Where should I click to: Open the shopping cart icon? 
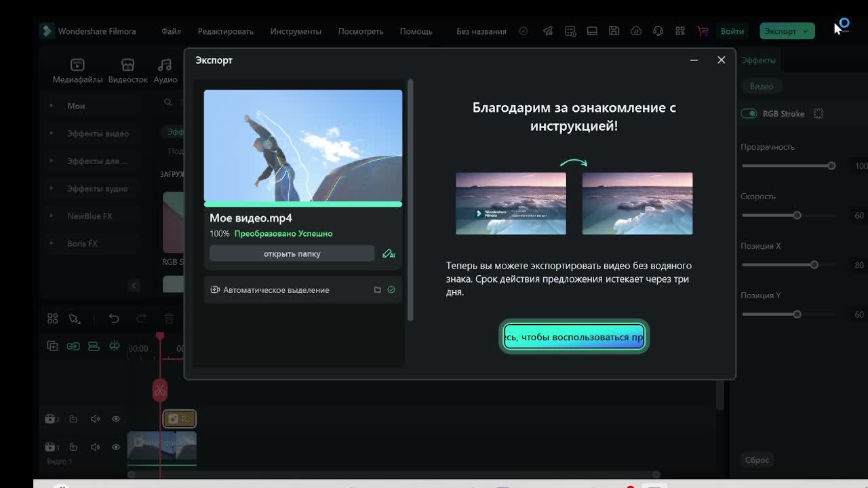[703, 31]
